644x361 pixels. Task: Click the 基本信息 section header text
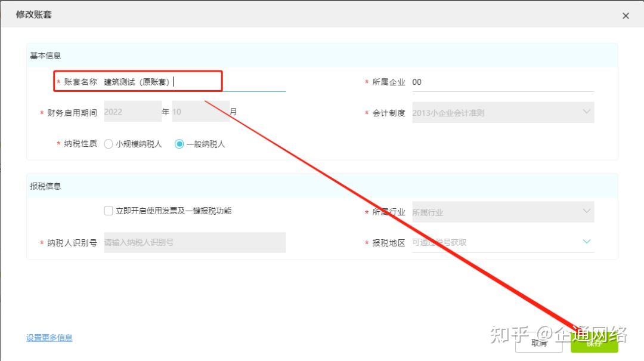point(45,55)
